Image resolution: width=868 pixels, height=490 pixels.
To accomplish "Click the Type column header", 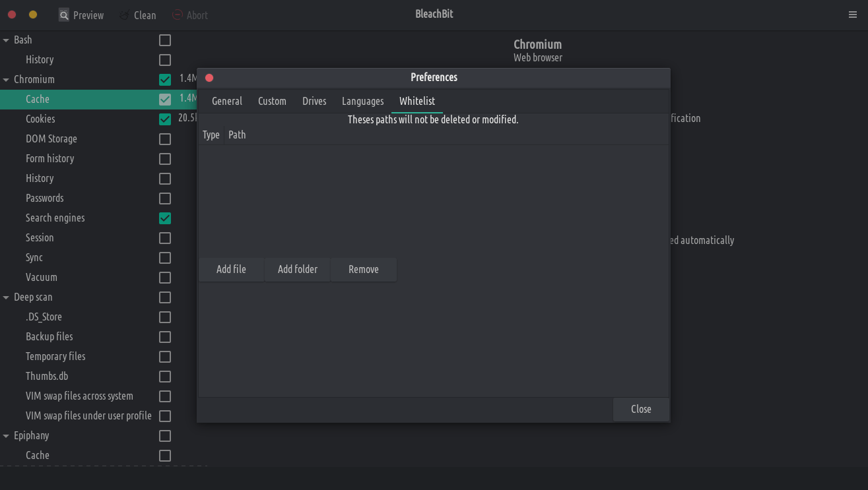I will tap(211, 135).
